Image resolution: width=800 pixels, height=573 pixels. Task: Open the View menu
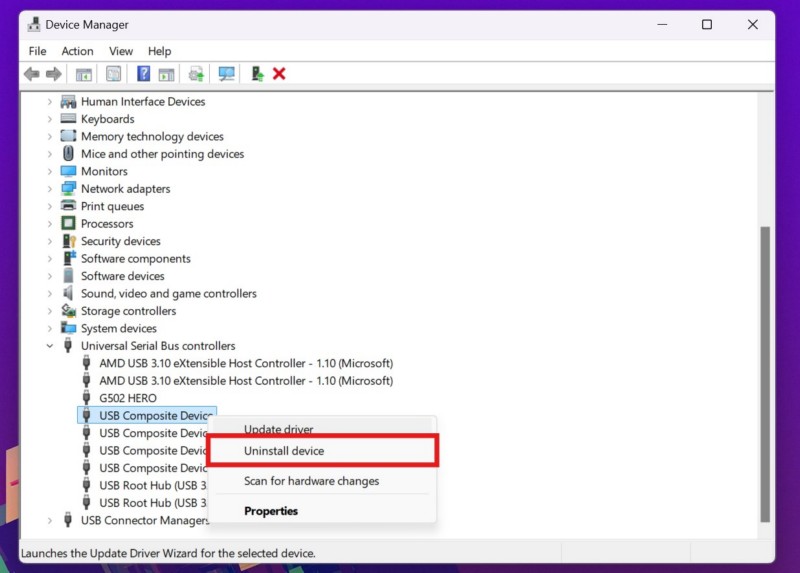point(121,51)
